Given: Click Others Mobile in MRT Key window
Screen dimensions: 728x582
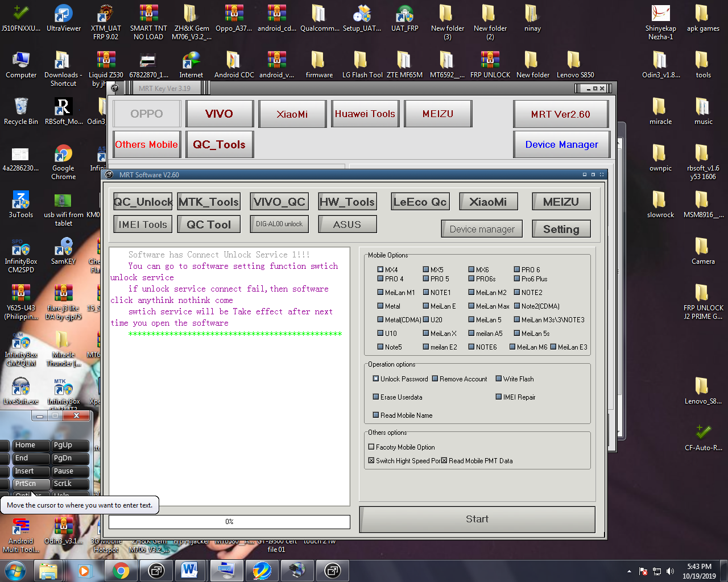Looking at the screenshot, I should click(147, 144).
